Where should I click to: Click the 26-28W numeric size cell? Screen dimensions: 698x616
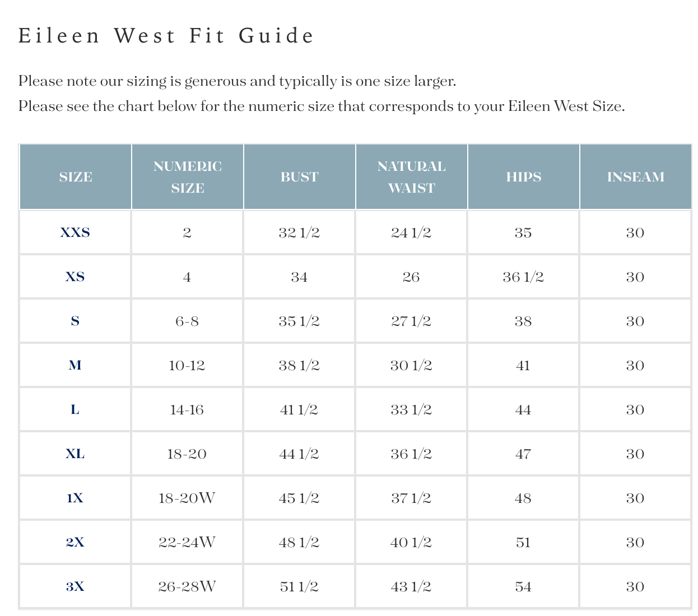click(187, 586)
